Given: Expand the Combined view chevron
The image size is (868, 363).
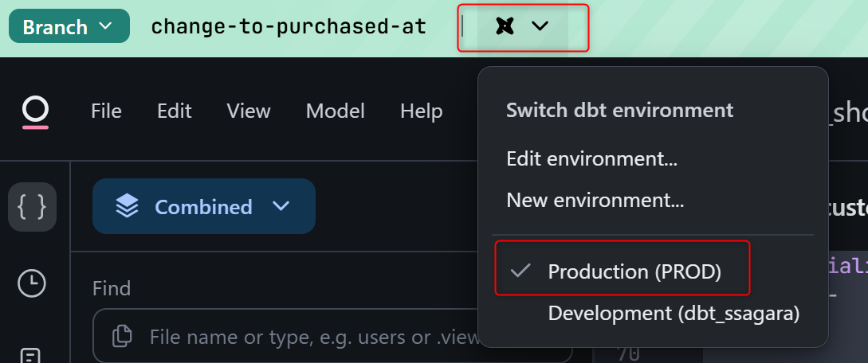Looking at the screenshot, I should (281, 207).
